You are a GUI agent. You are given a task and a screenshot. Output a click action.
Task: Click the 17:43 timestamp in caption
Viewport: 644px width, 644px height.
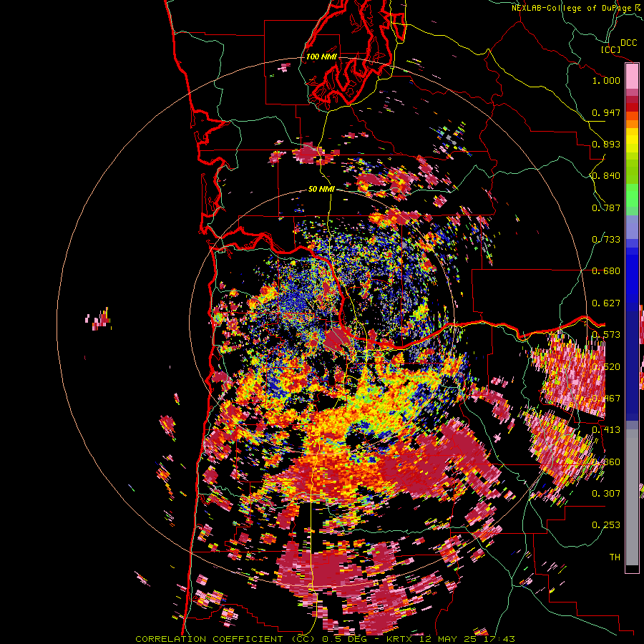coord(500,639)
